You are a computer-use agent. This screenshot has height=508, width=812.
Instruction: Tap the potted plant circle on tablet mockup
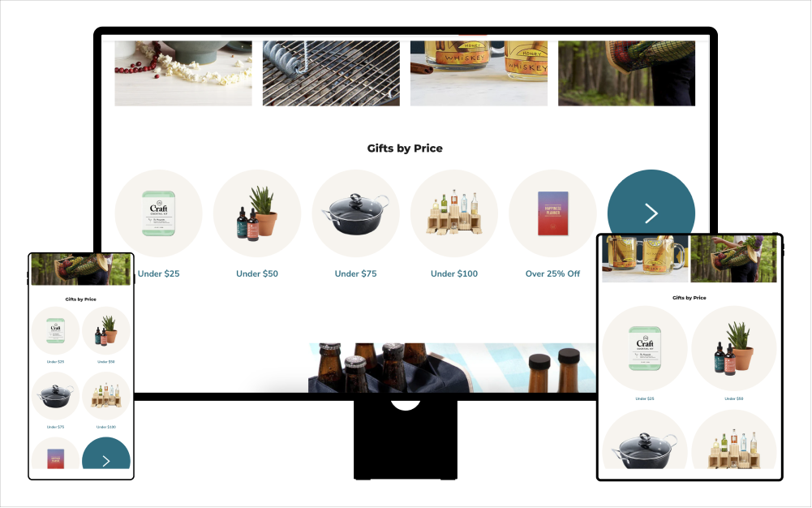click(734, 348)
